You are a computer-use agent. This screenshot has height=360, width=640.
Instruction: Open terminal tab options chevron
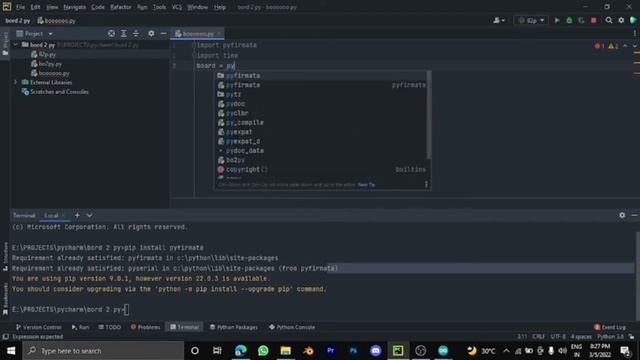coord(89,215)
